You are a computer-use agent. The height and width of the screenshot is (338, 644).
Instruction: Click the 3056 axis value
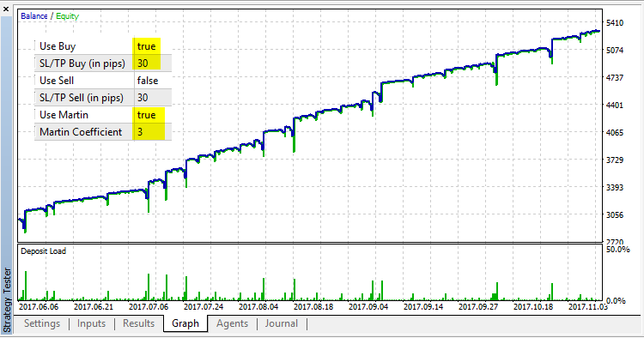pos(615,215)
